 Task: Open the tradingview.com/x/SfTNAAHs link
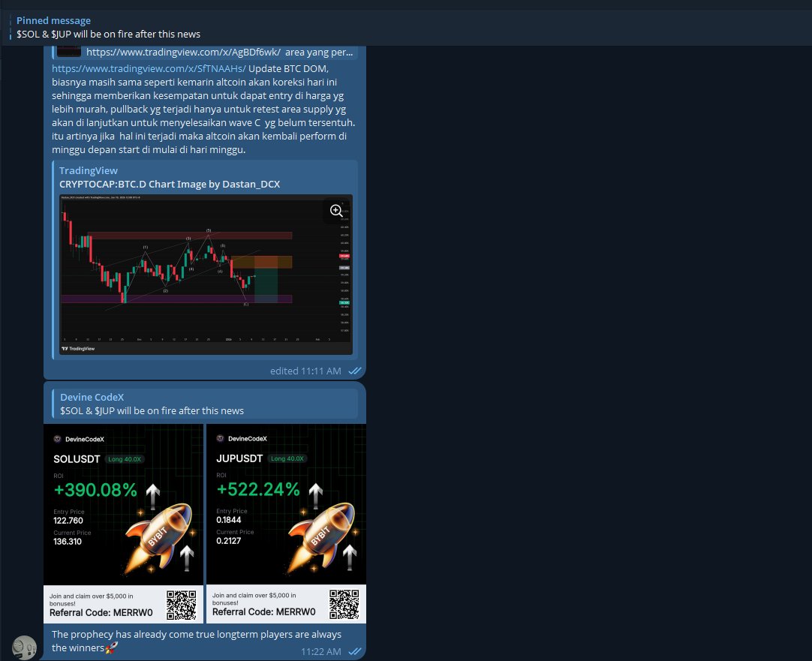pos(148,68)
